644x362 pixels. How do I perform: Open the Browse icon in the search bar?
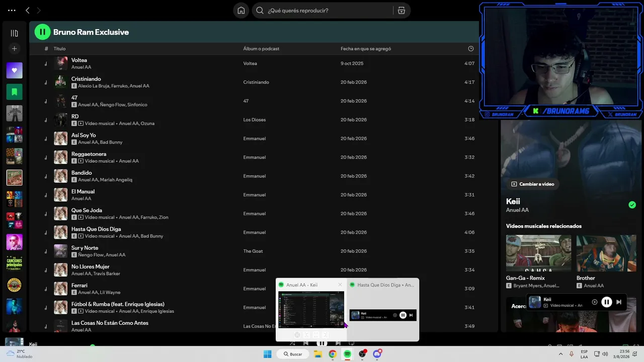pos(401,10)
